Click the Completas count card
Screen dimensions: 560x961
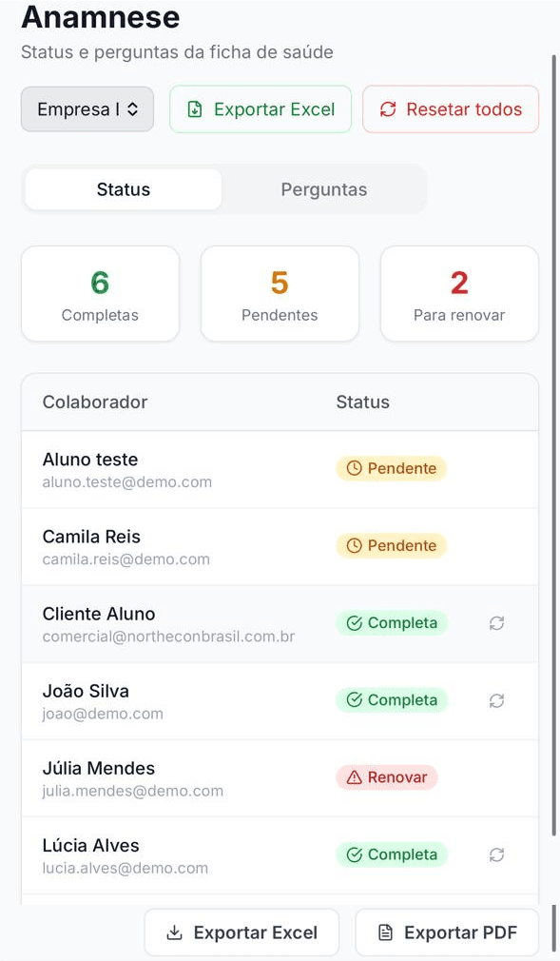(101, 294)
